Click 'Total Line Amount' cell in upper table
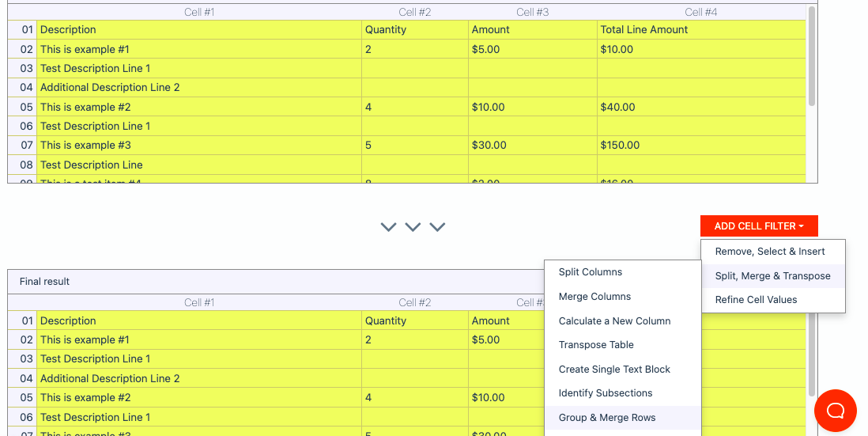This screenshot has width=868, height=436. (701, 30)
